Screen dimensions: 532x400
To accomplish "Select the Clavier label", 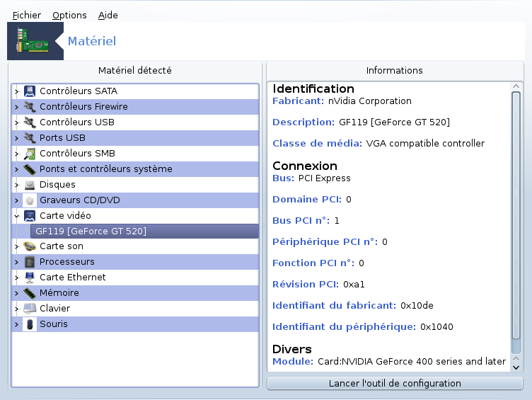I will coord(55,309).
